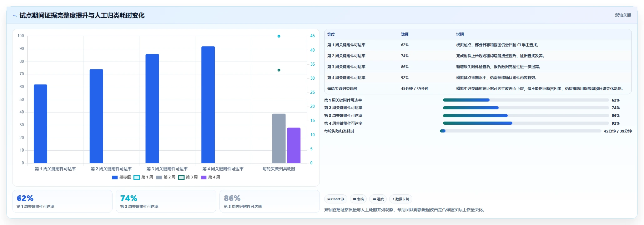Open the 62% stat card
Image resolution: width=644 pixels, height=225 pixels.
tap(62, 201)
